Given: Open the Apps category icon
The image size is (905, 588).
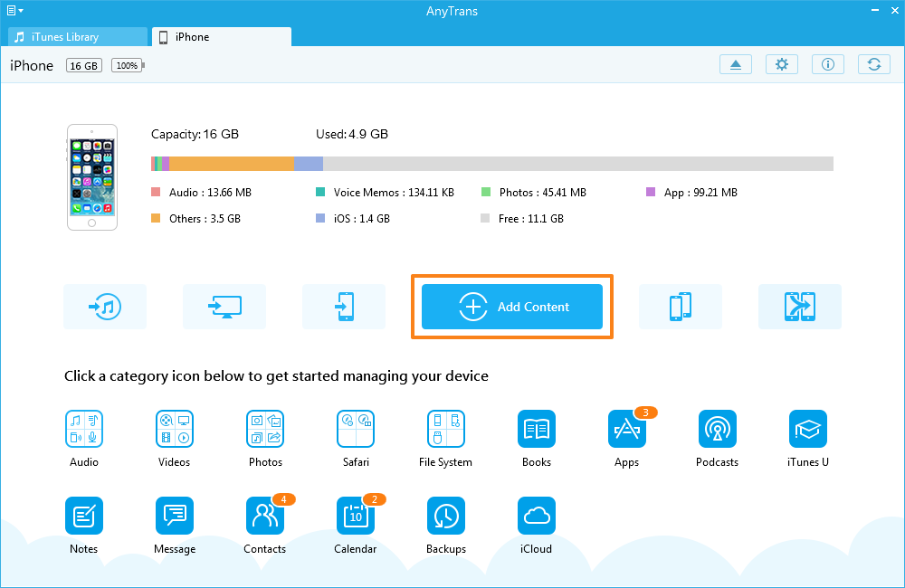Looking at the screenshot, I should tap(626, 429).
